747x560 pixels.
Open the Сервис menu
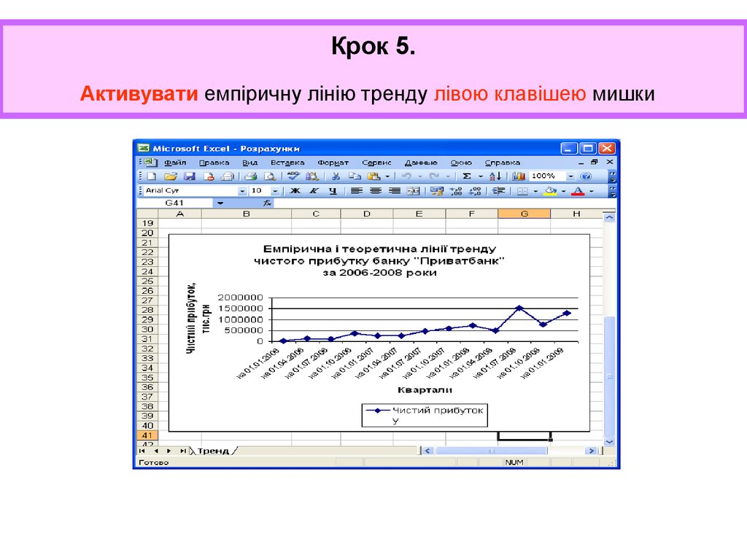point(376,163)
